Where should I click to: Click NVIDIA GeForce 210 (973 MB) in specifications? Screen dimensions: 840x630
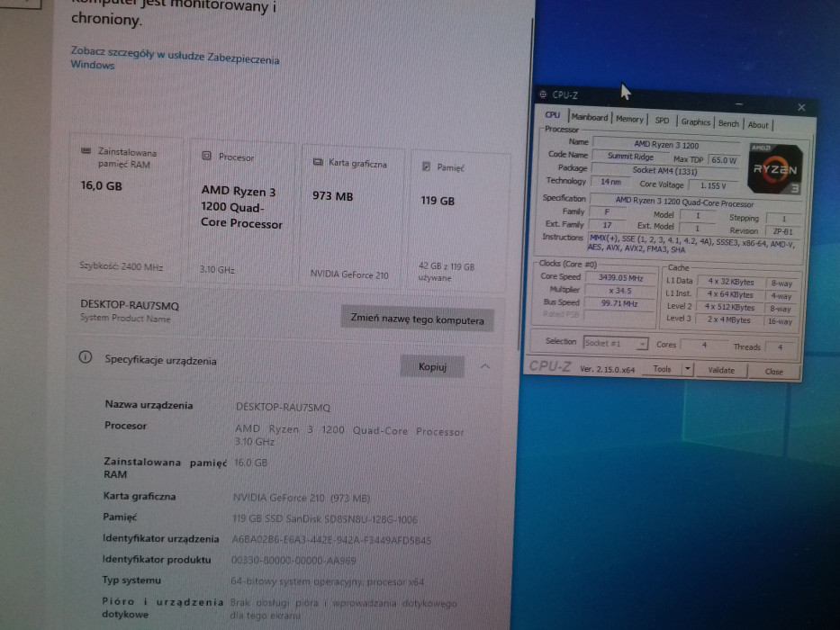(x=301, y=498)
